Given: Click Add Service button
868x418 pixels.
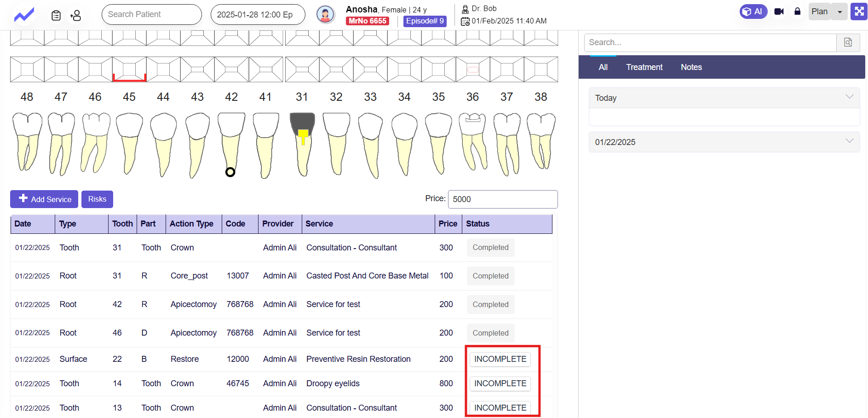Looking at the screenshot, I should pos(44,199).
